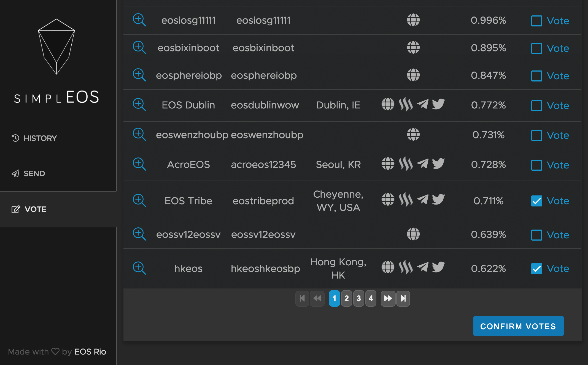Screen dimensions: 588x365
Task: Open website globe icon for eossv12eossv
Action: 413,234
